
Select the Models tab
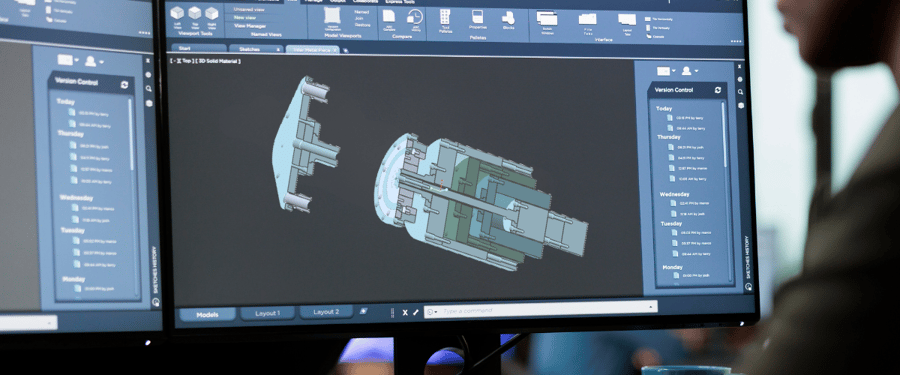pos(207,315)
